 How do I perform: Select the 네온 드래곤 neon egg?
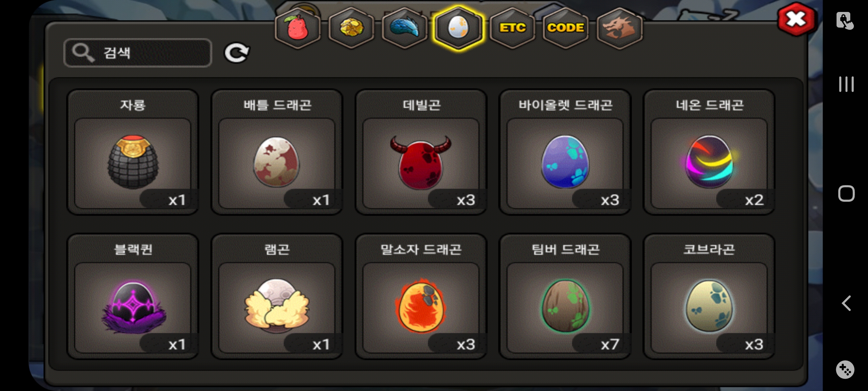pyautogui.click(x=709, y=152)
